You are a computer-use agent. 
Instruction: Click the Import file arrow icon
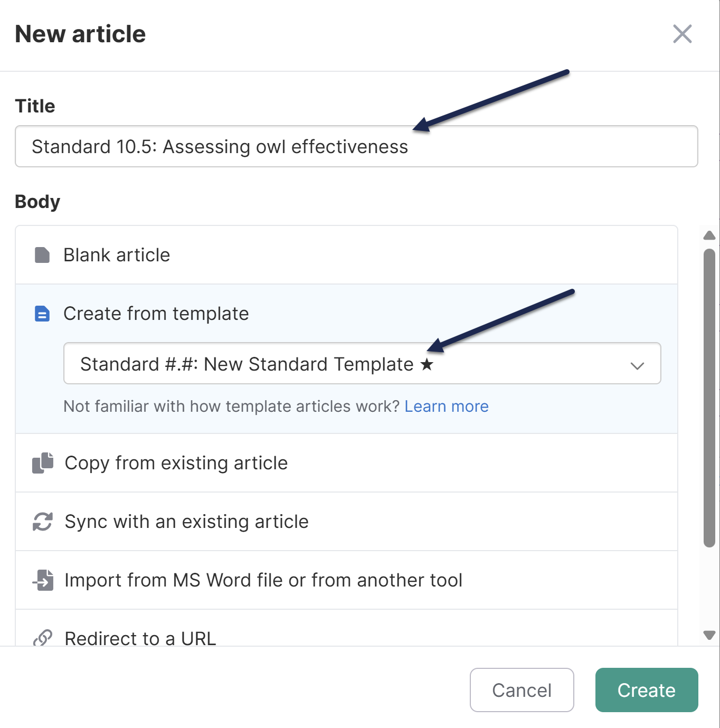pos(43,580)
